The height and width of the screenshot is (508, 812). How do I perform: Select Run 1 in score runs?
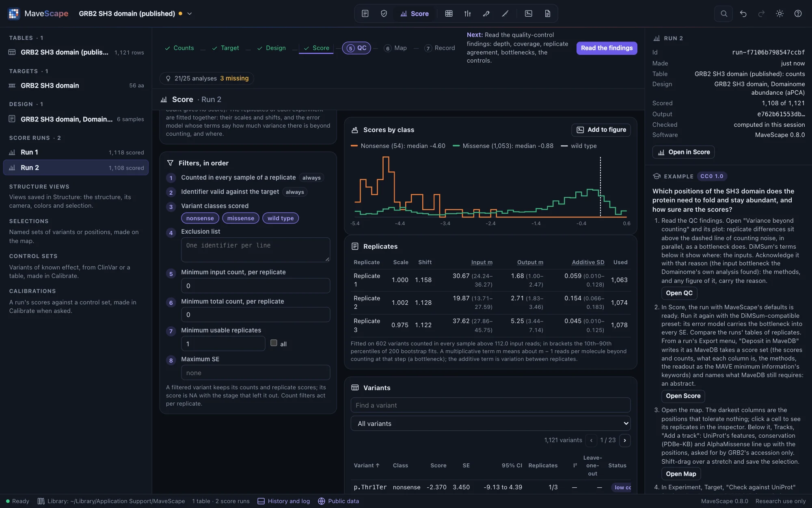(x=76, y=152)
